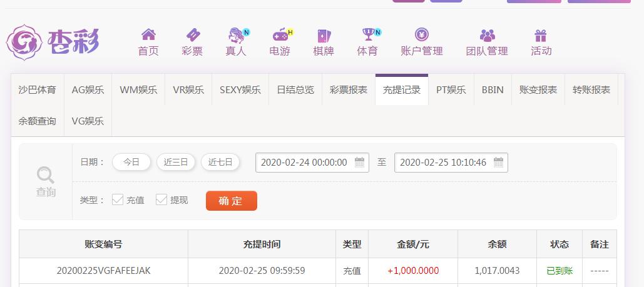Click the 已到账 status cell
This screenshot has width=644, height=287.
560,271
